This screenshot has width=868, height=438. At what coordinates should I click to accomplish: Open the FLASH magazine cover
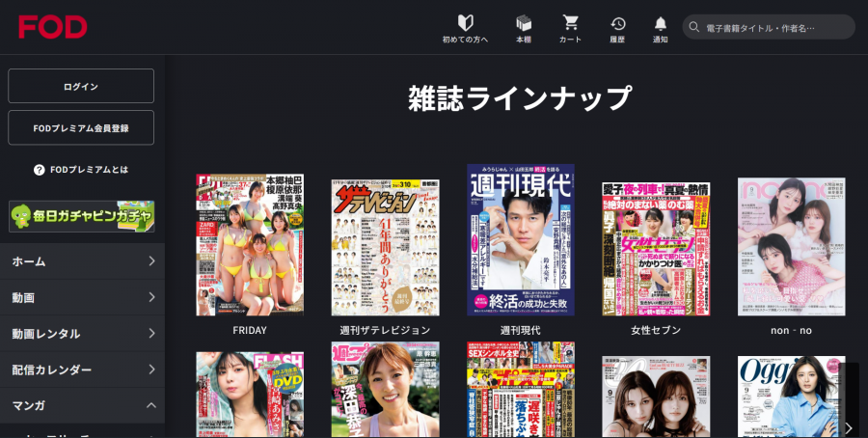point(250,395)
